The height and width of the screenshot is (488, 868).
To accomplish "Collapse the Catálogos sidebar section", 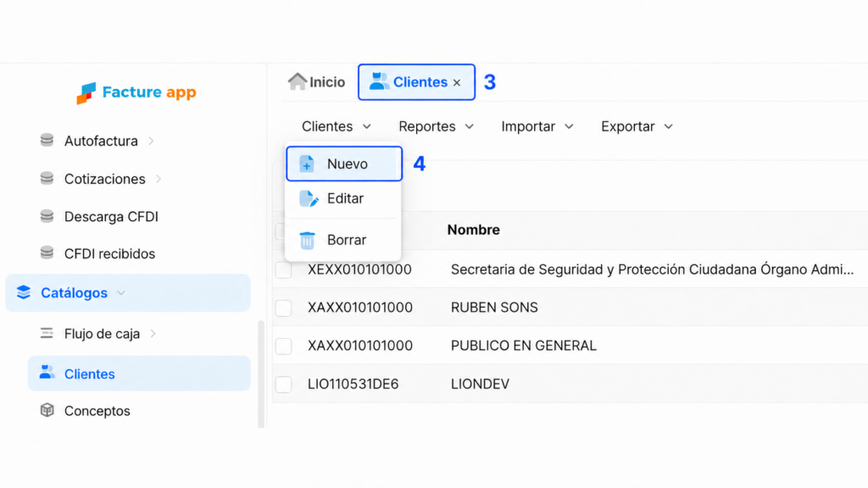I will pos(128,292).
